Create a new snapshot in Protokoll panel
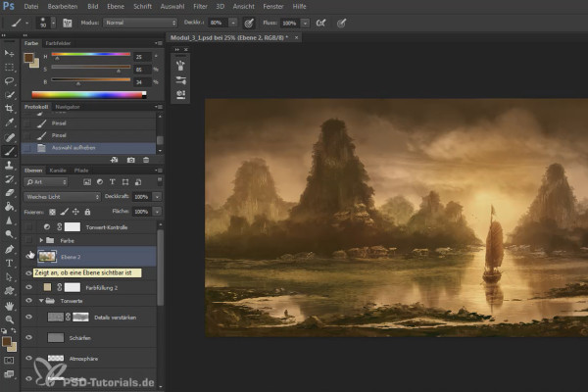The image size is (588, 392). 130,160
